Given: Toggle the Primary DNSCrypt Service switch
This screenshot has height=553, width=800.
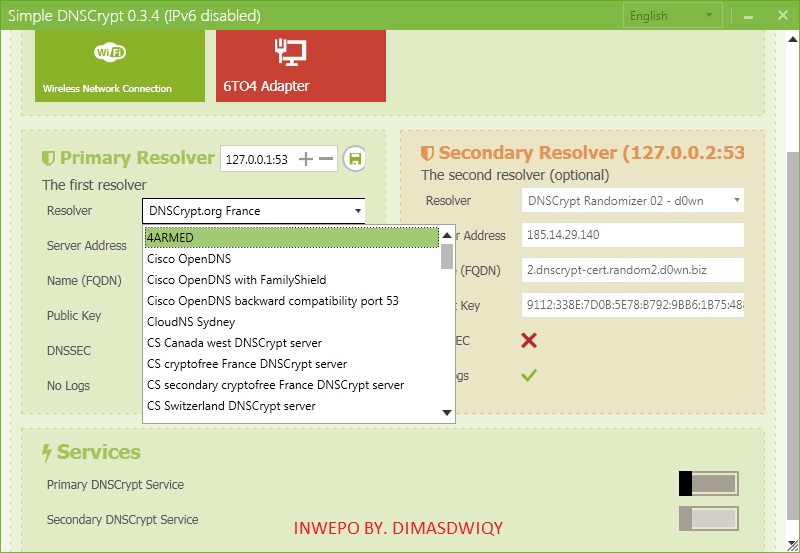Looking at the screenshot, I should (709, 484).
